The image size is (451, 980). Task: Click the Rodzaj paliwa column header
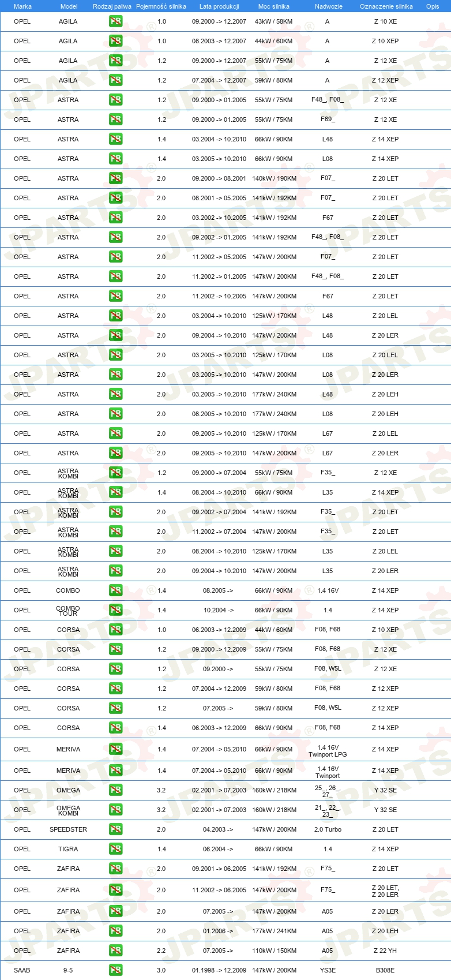112,6
